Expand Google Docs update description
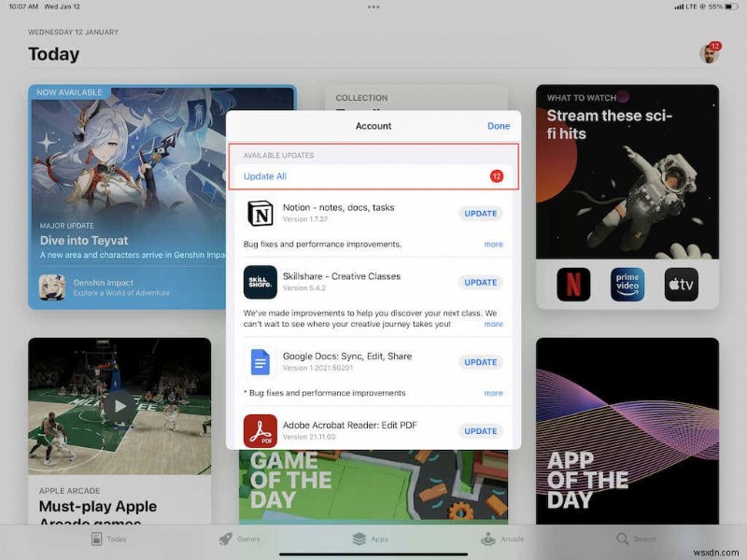Image resolution: width=747 pixels, height=560 pixels. point(494,393)
